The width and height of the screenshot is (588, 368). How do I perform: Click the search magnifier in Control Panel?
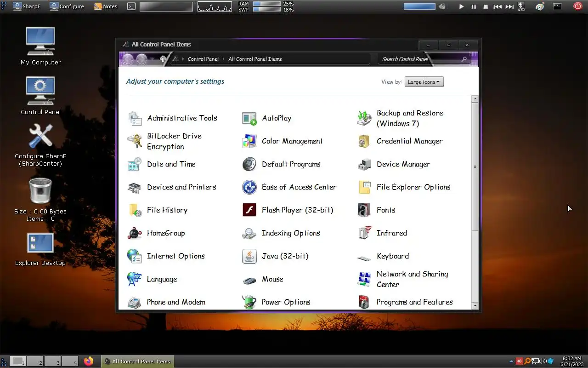coord(464,59)
